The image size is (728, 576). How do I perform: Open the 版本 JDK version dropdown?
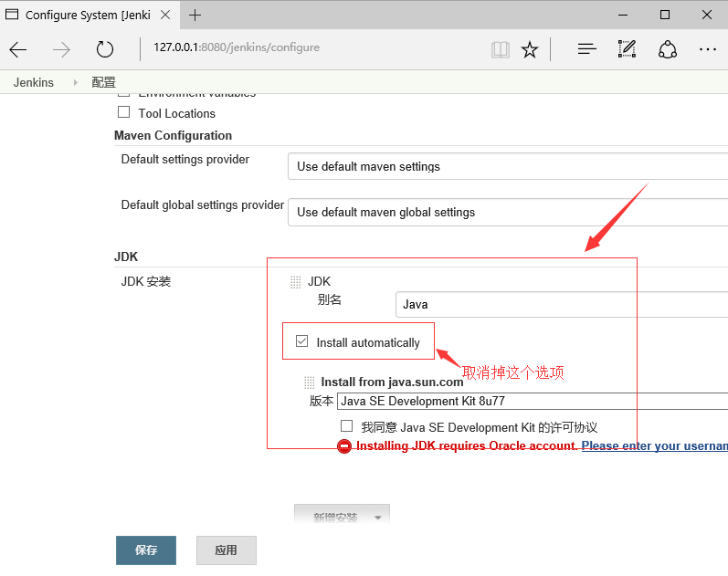click(x=533, y=401)
